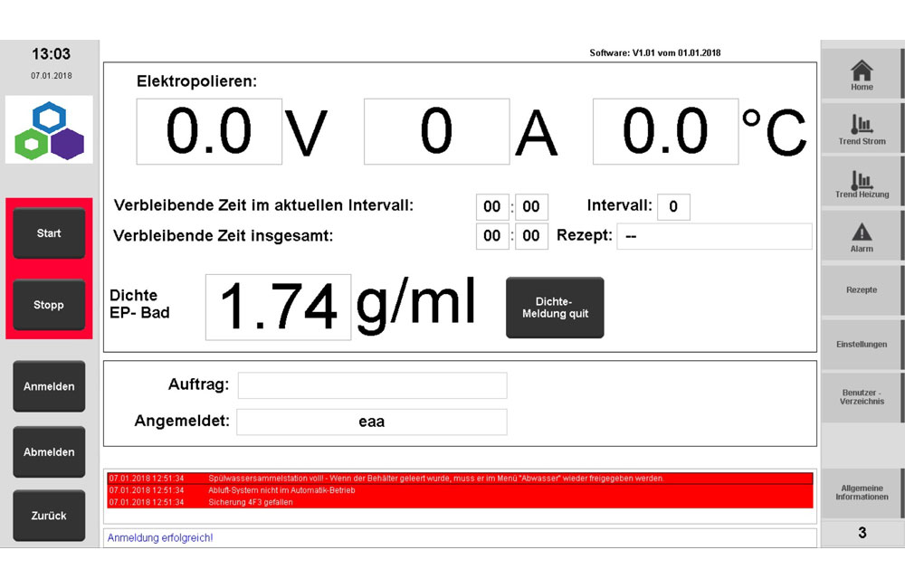The height and width of the screenshot is (588, 905).
Task: Click minutes field of remaining interval time
Action: pos(492,206)
